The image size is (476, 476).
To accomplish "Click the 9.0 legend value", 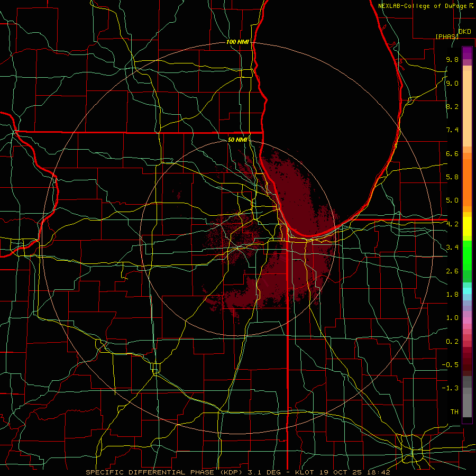I will [x=452, y=83].
